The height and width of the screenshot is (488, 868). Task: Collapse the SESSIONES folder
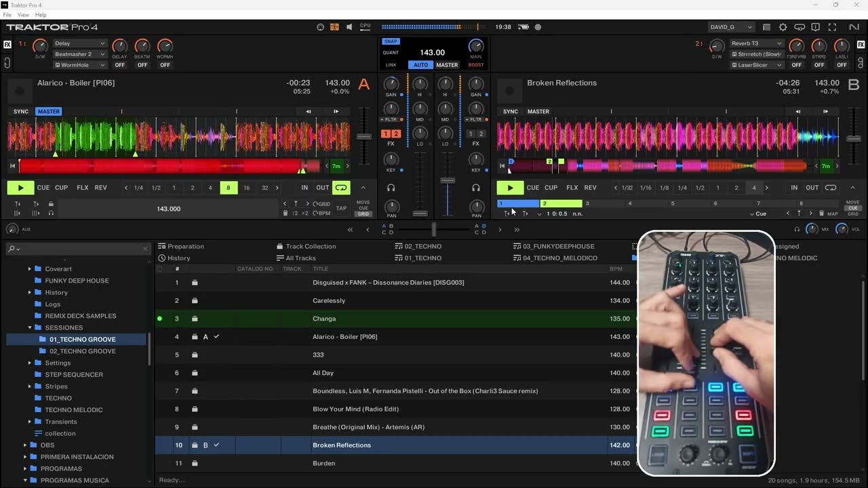pyautogui.click(x=30, y=327)
